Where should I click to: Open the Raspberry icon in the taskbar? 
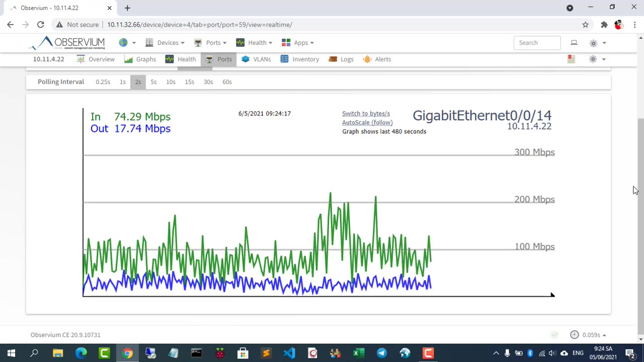coord(220,353)
